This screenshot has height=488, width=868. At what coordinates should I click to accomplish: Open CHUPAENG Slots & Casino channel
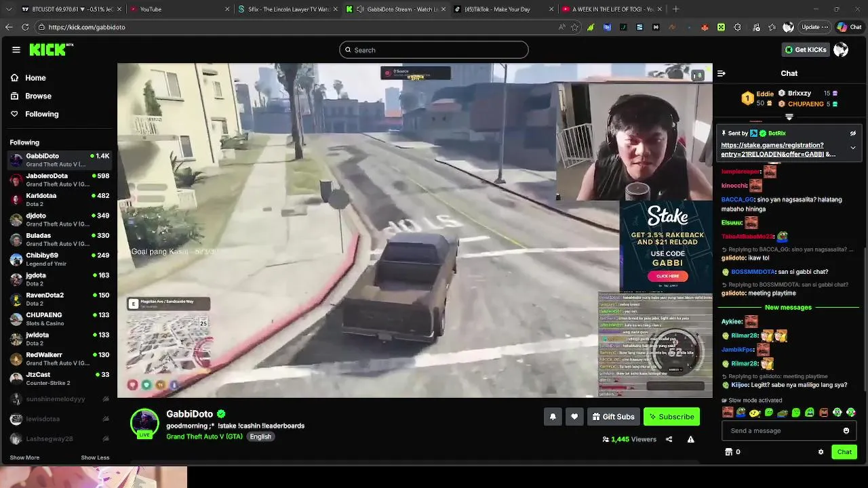click(x=60, y=319)
